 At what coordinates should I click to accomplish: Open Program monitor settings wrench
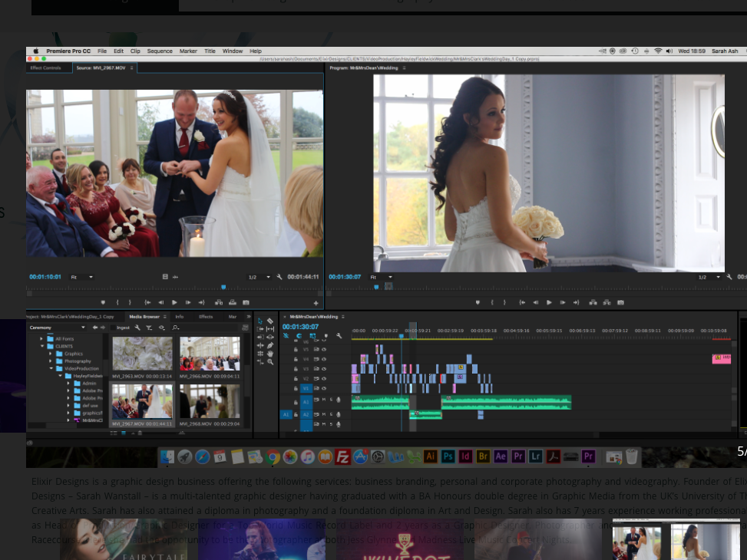click(729, 277)
